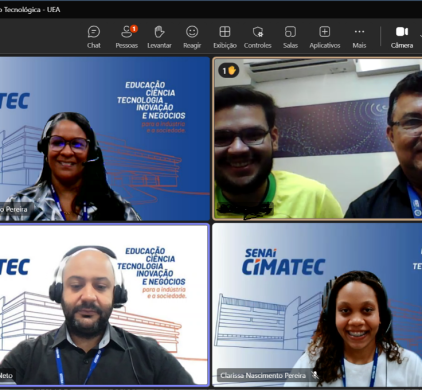Click the raised hand badge on video tile
Viewport: 422px width, 390px height.
tap(229, 70)
